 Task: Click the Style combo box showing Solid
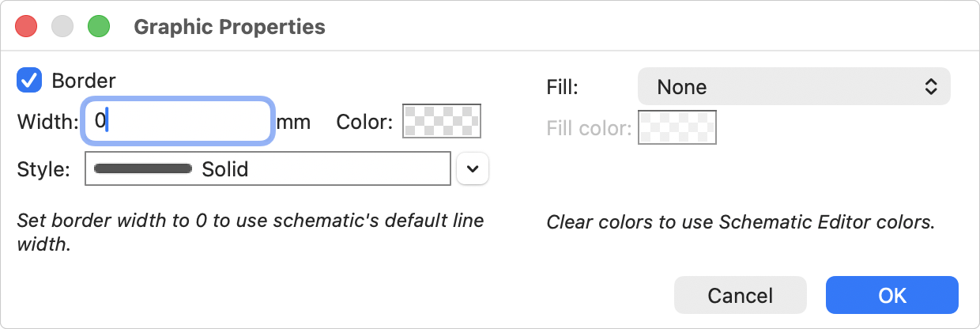pyautogui.click(x=267, y=168)
